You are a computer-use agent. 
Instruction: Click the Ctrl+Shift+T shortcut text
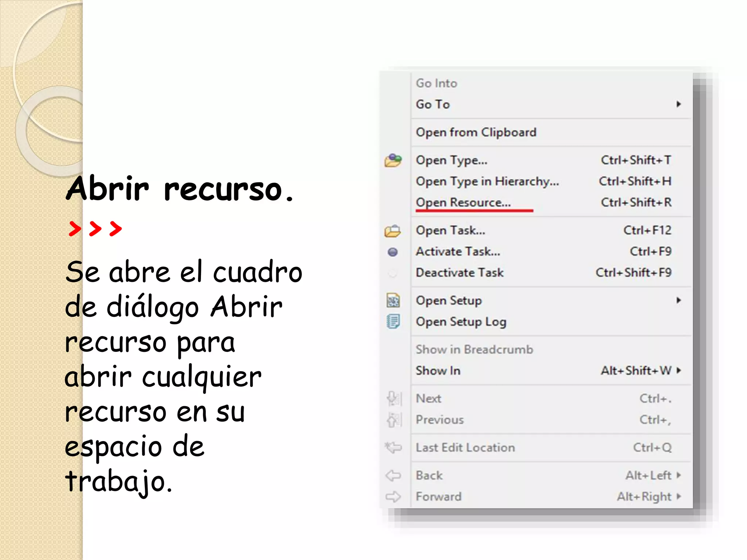(x=636, y=160)
